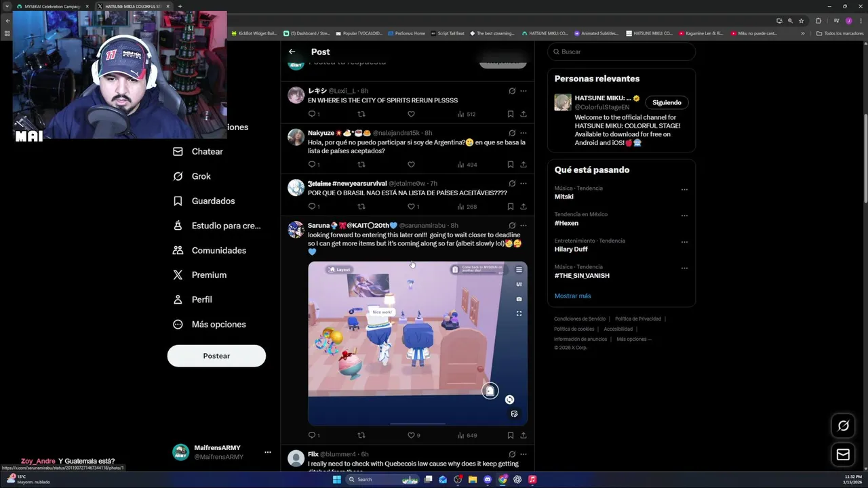Like Lexii_L's CITY OF SPIRITS post
This screenshot has height=488, width=868.
click(x=411, y=114)
